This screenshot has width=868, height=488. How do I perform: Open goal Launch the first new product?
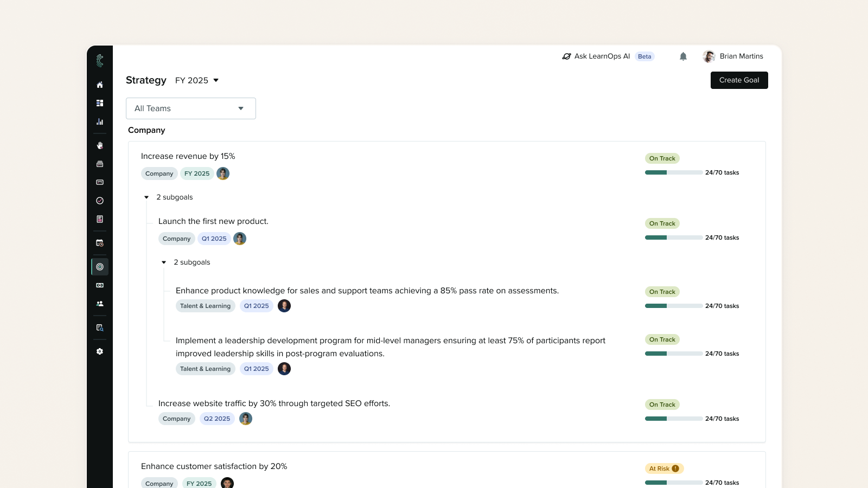click(x=213, y=221)
